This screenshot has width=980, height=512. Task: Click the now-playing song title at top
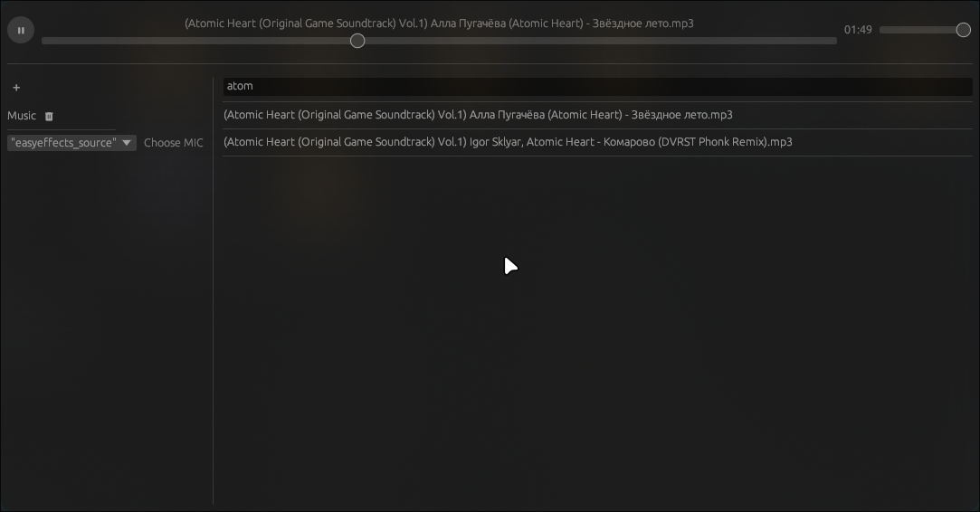coord(439,24)
